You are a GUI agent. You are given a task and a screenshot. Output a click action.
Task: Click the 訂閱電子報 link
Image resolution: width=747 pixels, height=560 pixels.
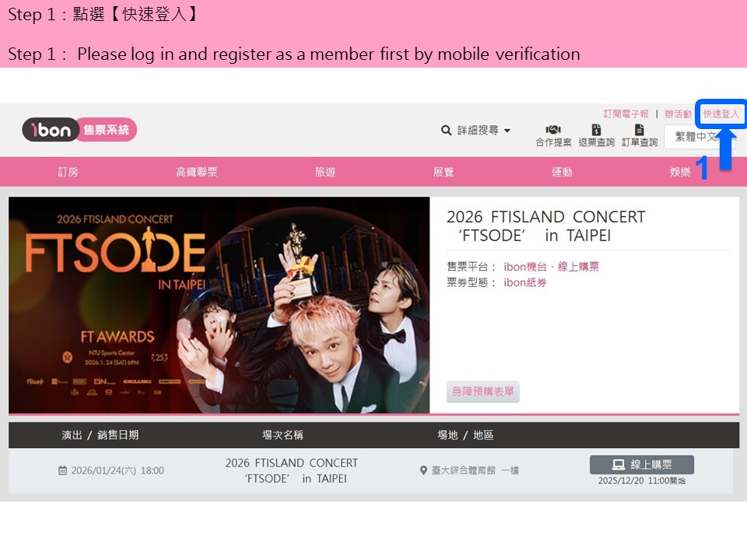[626, 114]
